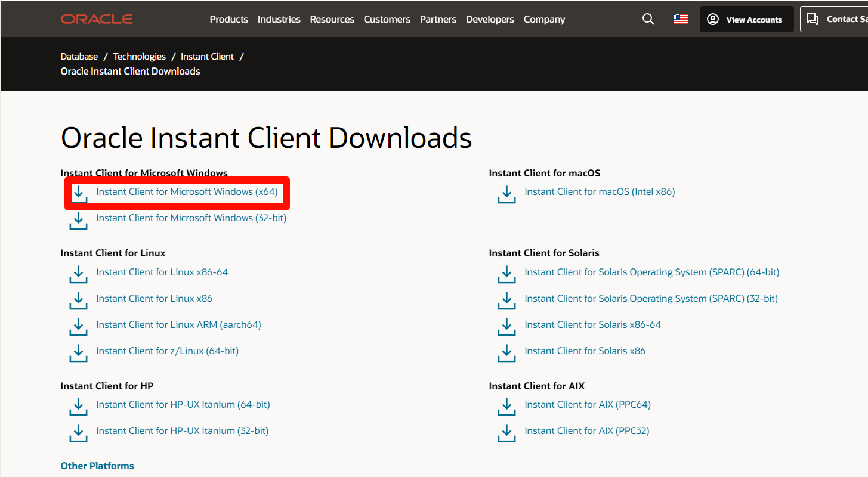The height and width of the screenshot is (477, 868).
Task: Open Instant Client for Linux ARM (aarch64) link
Action: point(178,325)
